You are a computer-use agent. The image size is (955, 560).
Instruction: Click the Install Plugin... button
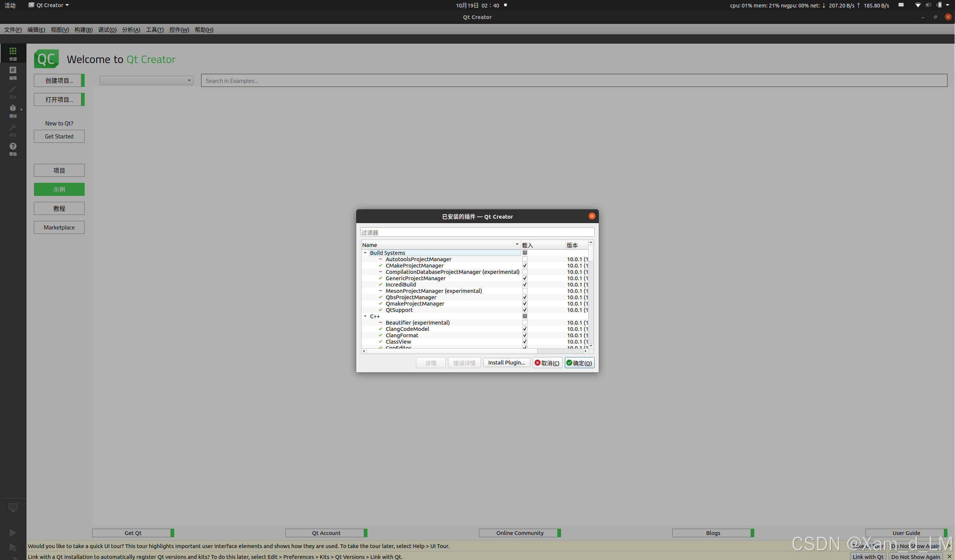506,363
